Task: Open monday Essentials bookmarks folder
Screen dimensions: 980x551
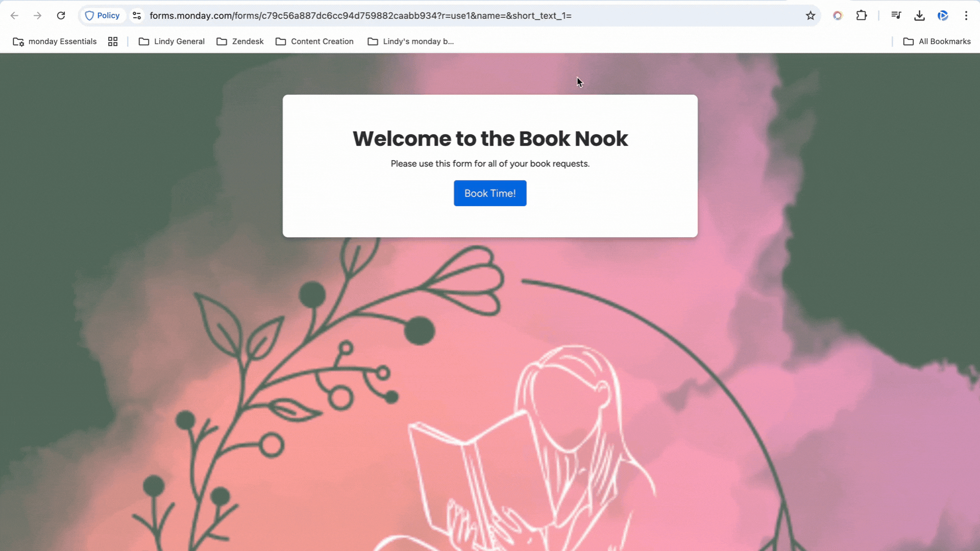Action: [55, 42]
